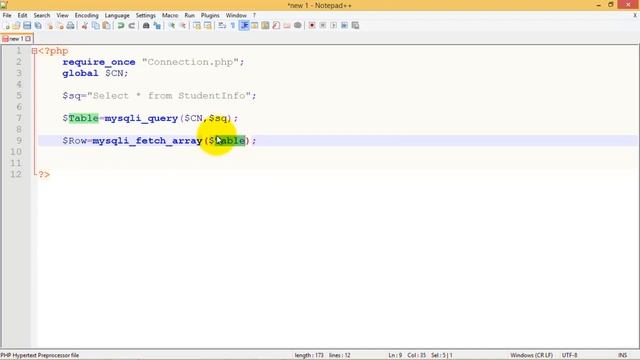This screenshot has width=640, height=360.
Task: Undo the last edit via toolbar
Action: click(121, 26)
